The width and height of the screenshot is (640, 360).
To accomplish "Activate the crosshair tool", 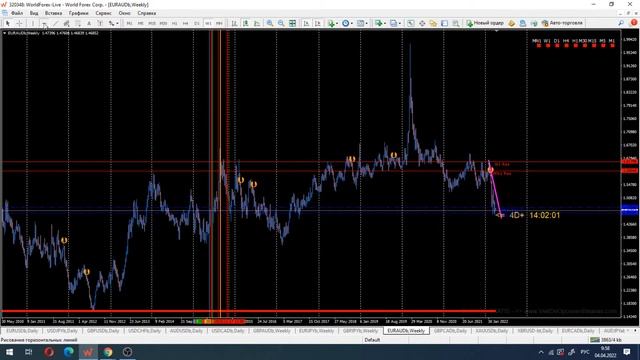I will 19,23.
